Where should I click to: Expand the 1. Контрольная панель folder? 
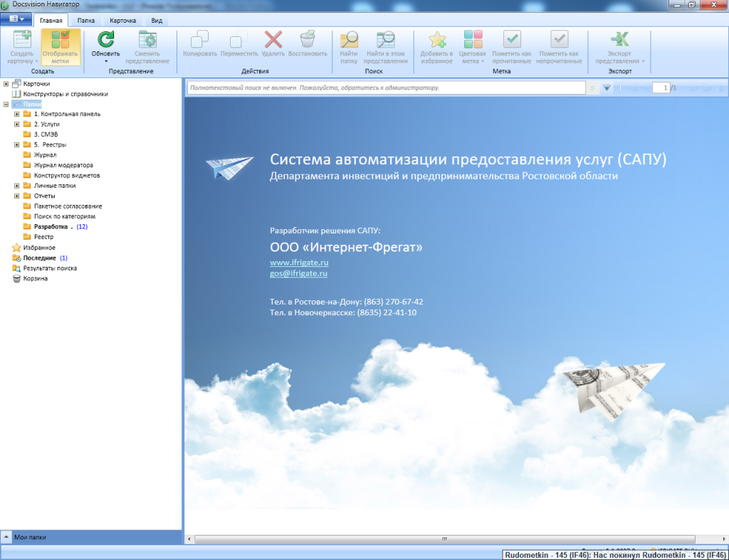click(16, 114)
